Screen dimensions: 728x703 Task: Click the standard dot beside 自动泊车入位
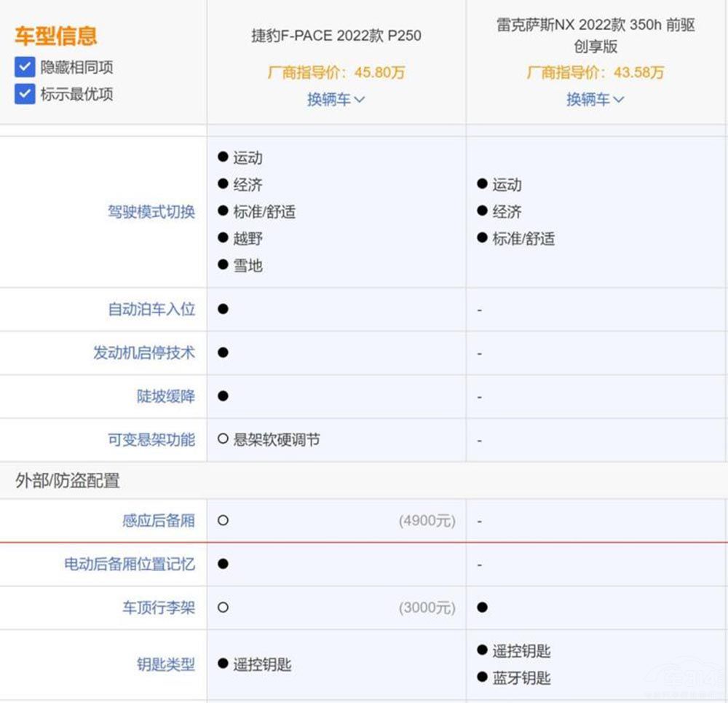click(222, 309)
